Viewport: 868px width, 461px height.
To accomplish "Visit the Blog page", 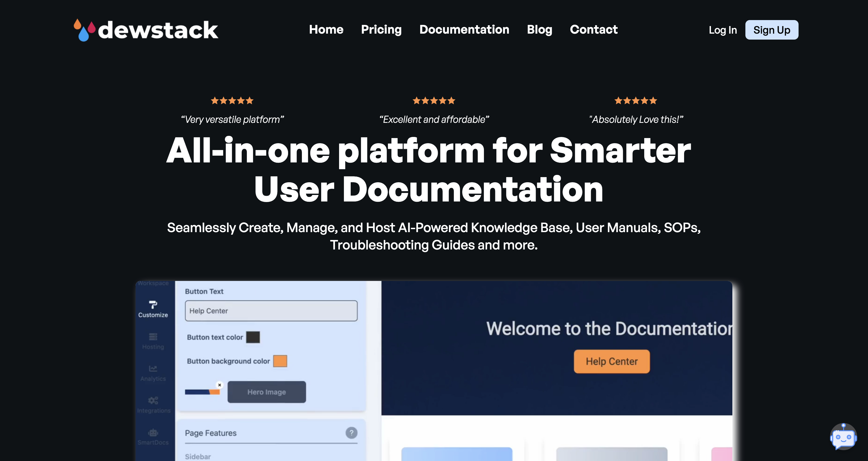I will coord(540,30).
